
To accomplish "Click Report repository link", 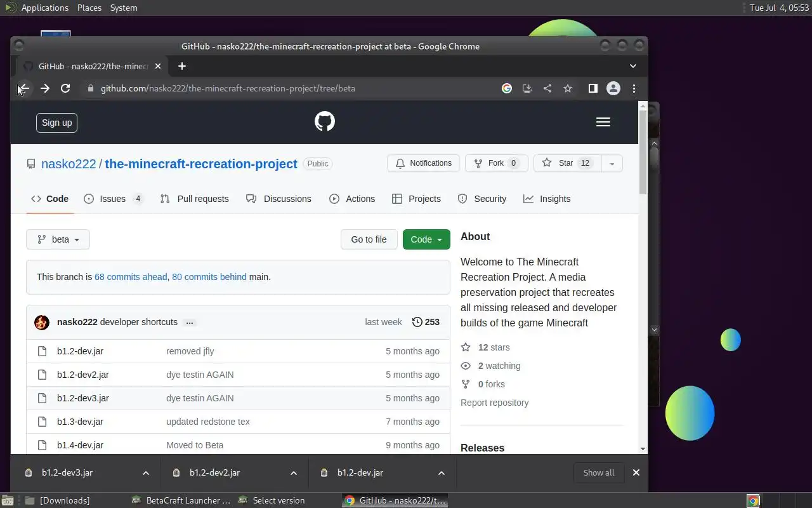I will (x=494, y=403).
